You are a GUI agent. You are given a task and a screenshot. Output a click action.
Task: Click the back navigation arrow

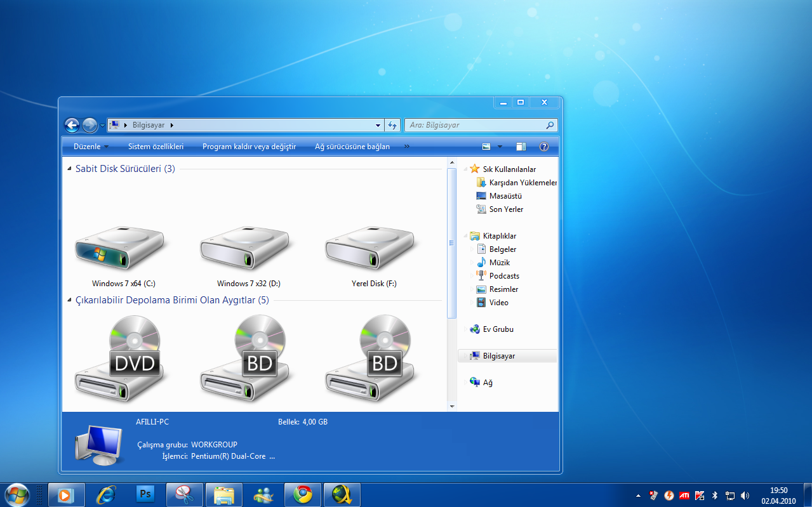point(72,125)
